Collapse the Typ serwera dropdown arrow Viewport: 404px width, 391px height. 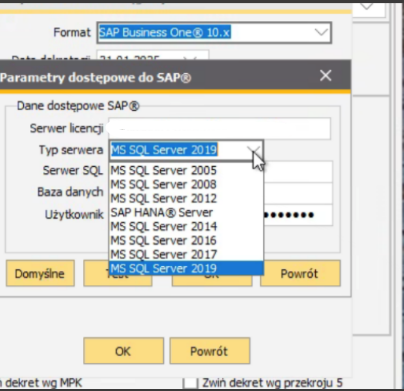pos(255,150)
